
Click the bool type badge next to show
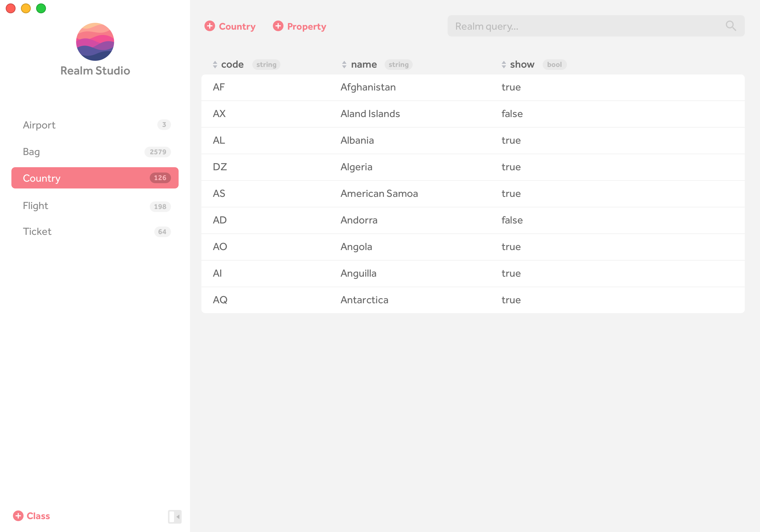pyautogui.click(x=555, y=65)
